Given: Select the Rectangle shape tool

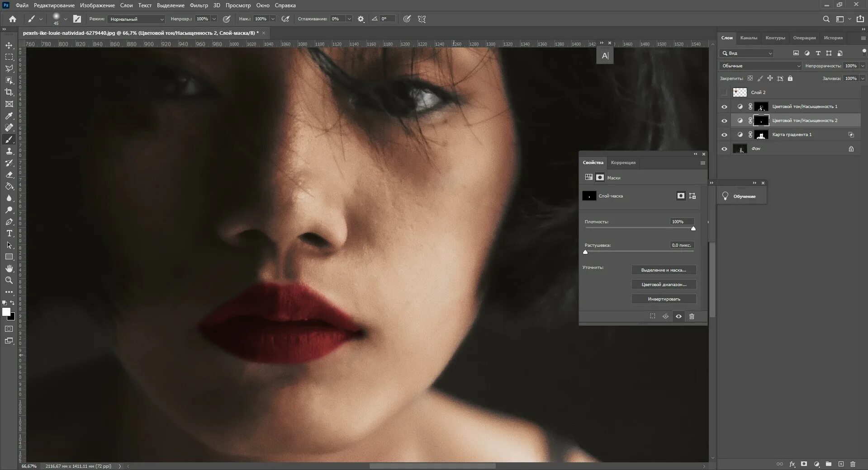Looking at the screenshot, I should pyautogui.click(x=9, y=257).
